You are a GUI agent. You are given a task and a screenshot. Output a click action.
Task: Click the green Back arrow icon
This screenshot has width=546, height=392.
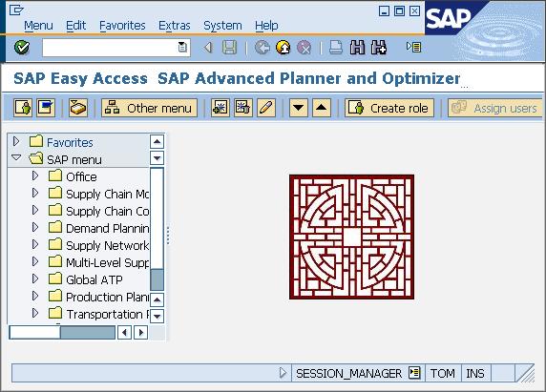(262, 48)
